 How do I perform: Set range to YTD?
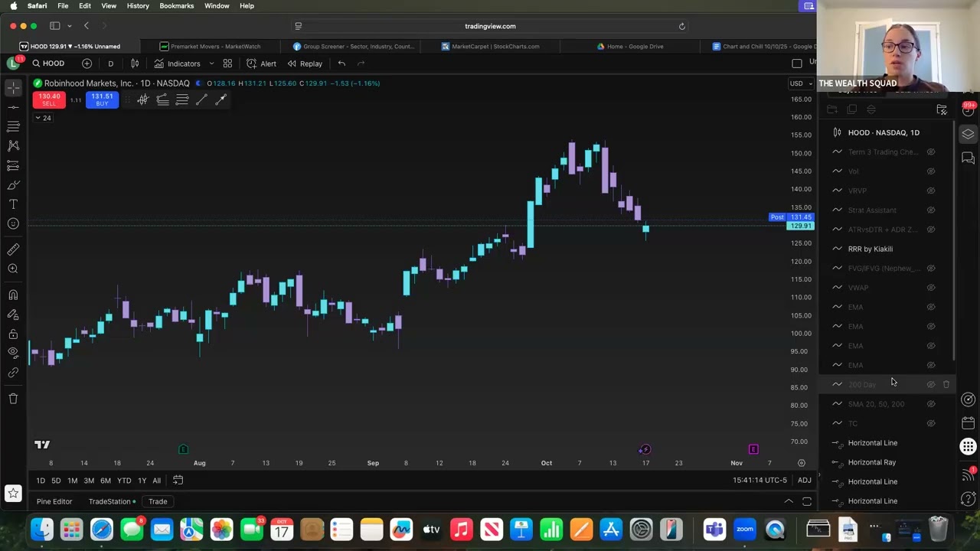124,481
